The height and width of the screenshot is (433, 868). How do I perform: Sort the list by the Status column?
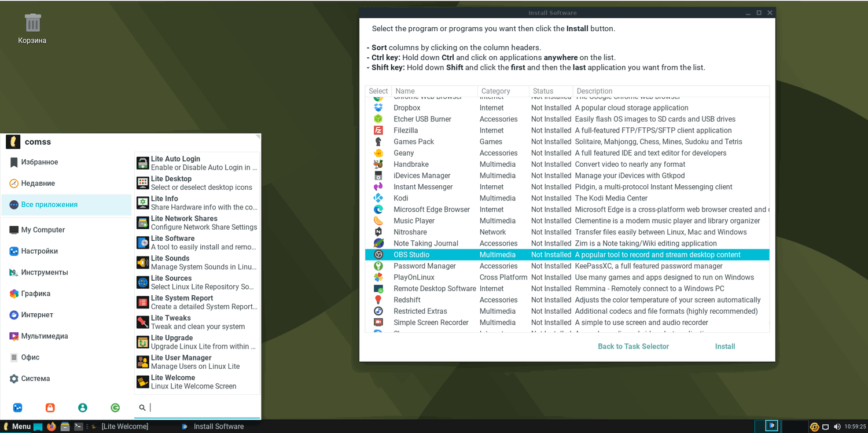[x=550, y=91]
